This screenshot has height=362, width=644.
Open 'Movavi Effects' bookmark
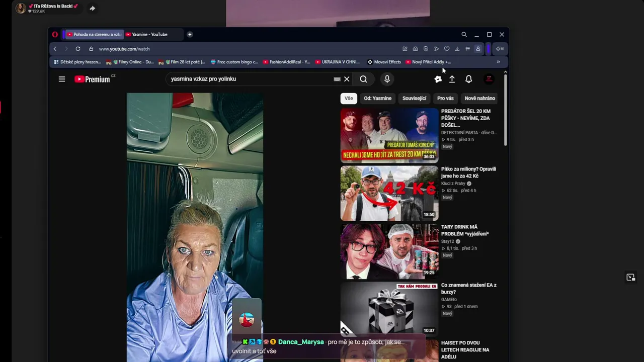pyautogui.click(x=384, y=62)
